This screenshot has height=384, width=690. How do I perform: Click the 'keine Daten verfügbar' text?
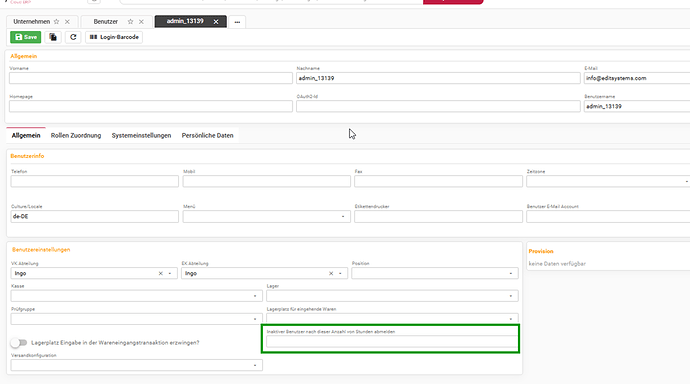coord(557,264)
